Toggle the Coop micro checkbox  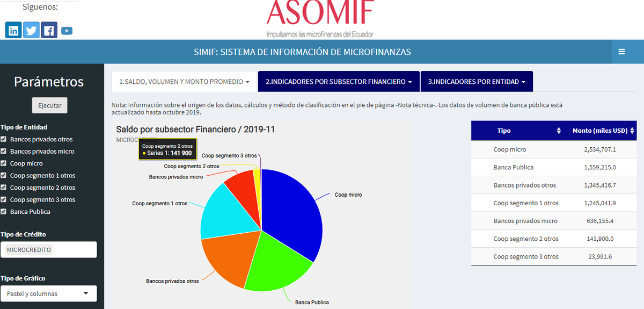coord(4,163)
